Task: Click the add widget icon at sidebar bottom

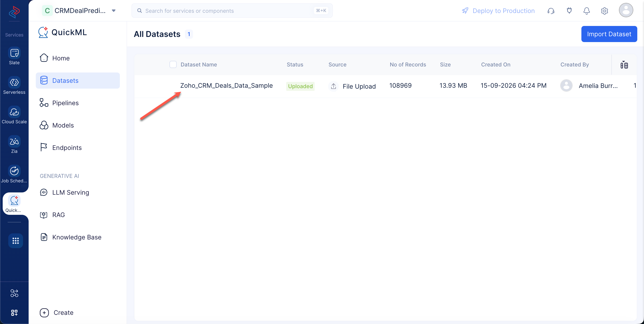Action: [14, 313]
